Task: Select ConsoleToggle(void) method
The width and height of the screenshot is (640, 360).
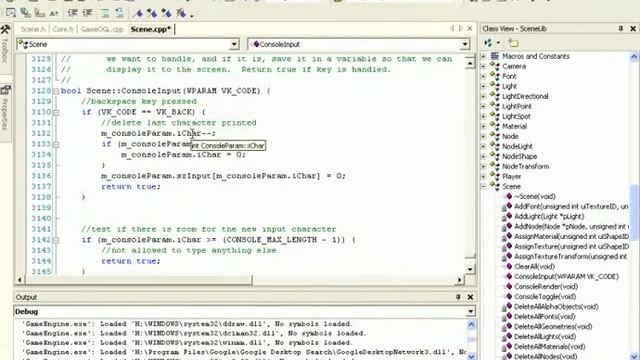Action: point(545,296)
